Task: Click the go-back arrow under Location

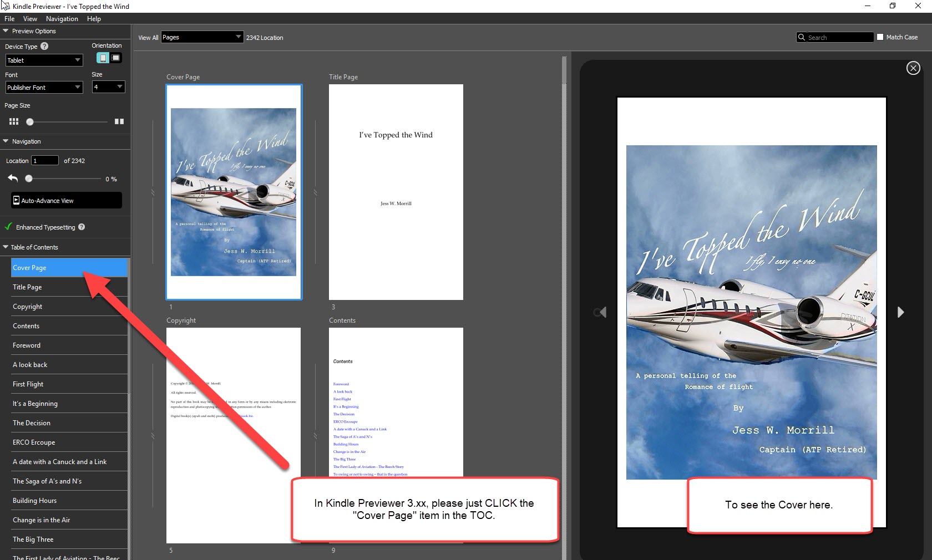Action: (x=13, y=179)
